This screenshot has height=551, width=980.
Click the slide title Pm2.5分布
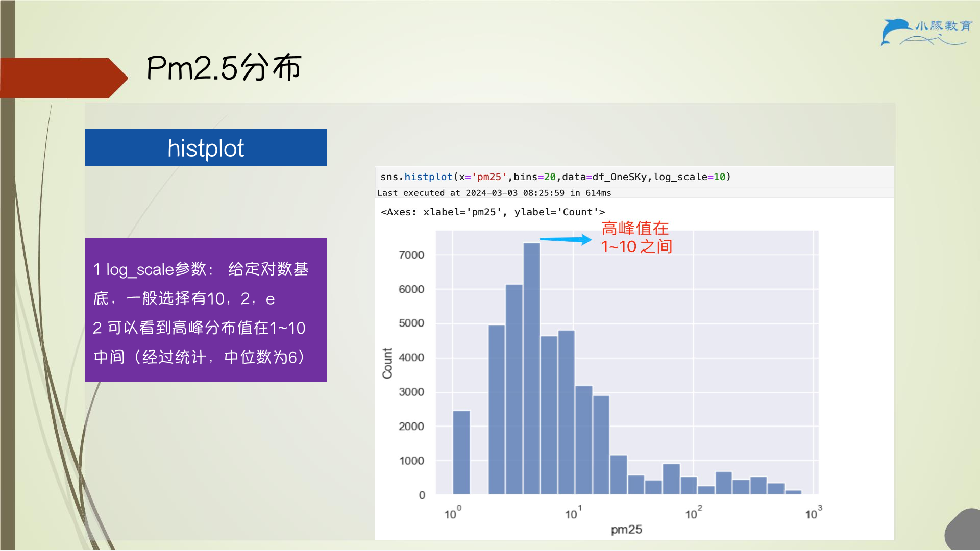coord(224,68)
